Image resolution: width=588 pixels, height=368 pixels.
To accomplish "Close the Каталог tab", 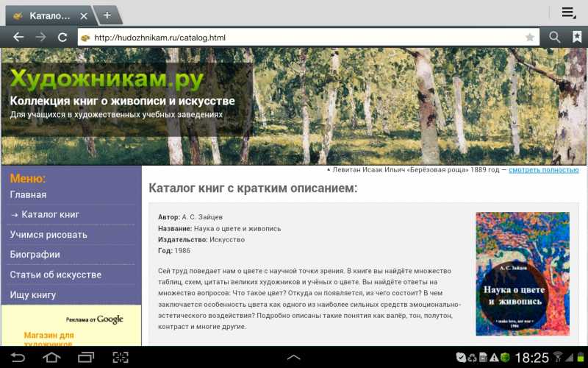I will [x=83, y=15].
